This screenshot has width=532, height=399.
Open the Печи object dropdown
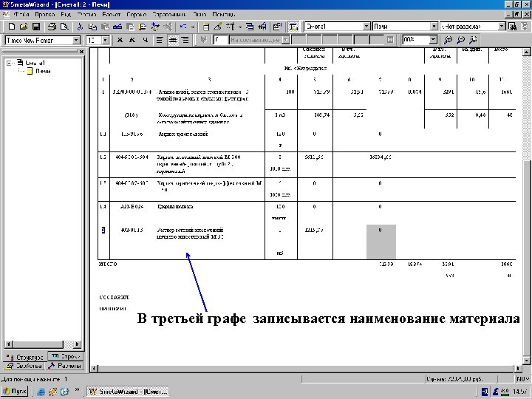click(x=434, y=27)
